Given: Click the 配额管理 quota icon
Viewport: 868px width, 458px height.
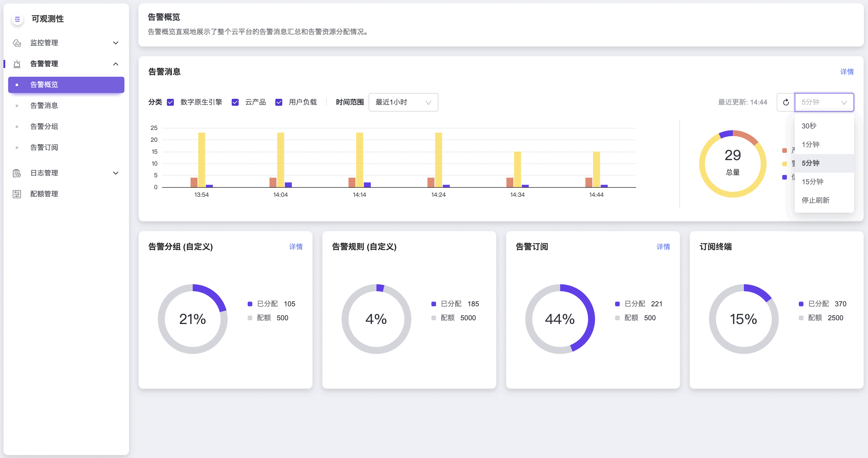Looking at the screenshot, I should click(17, 194).
